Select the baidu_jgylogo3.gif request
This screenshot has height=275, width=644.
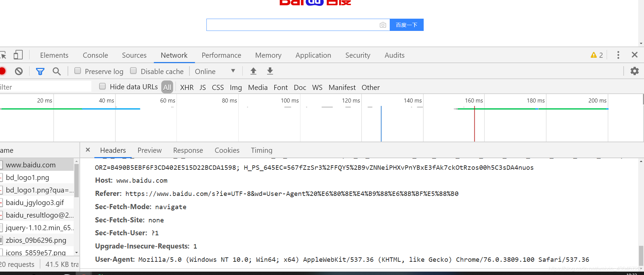coord(37,202)
